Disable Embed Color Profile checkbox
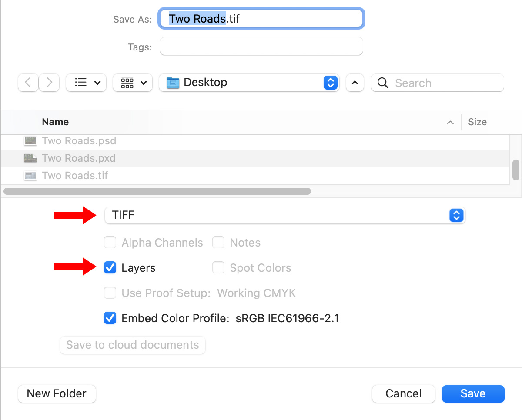This screenshot has height=420, width=522. (110, 318)
